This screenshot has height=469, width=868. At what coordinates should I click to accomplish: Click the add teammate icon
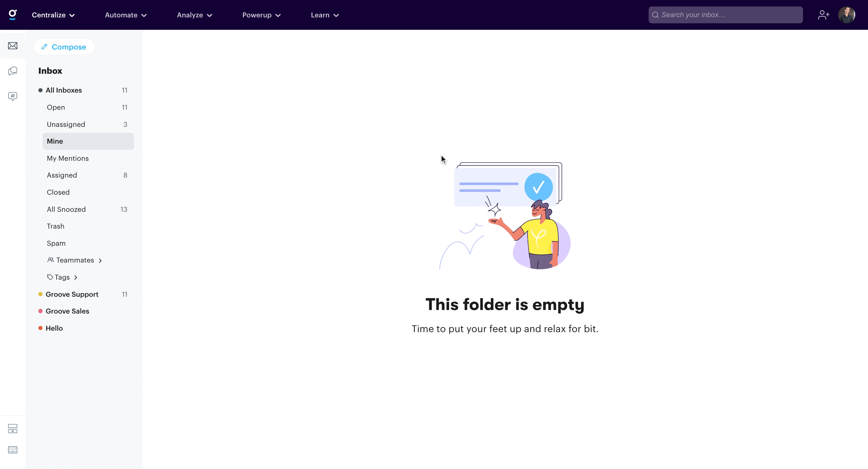click(823, 15)
